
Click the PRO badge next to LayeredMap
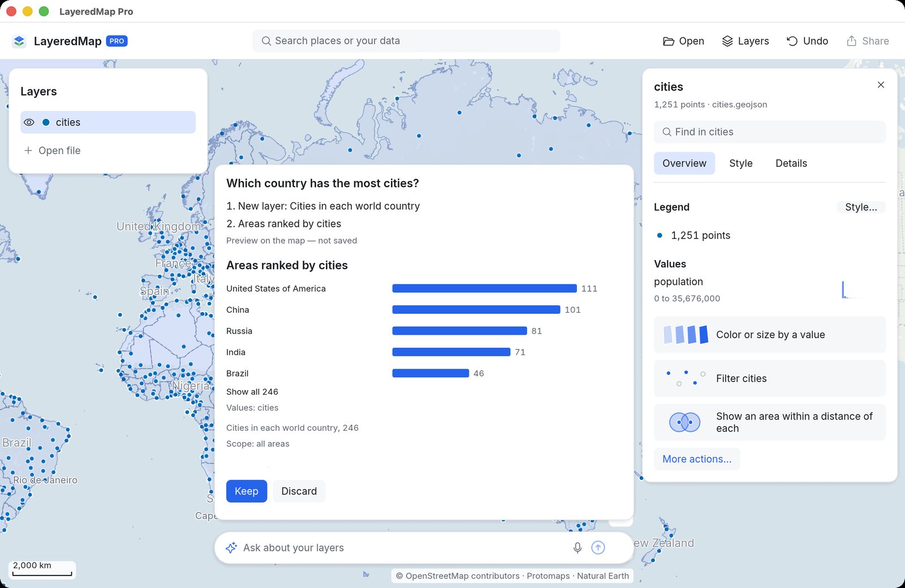(x=117, y=41)
